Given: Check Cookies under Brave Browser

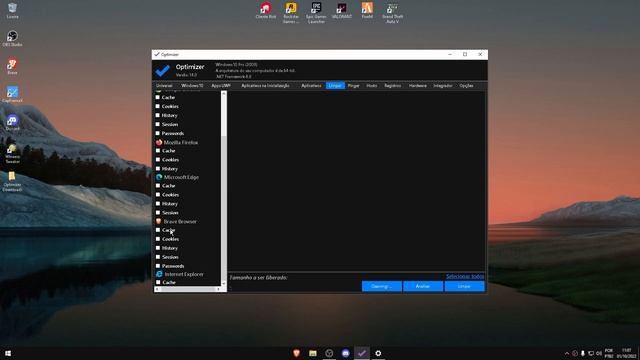Looking at the screenshot, I should 158,239.
